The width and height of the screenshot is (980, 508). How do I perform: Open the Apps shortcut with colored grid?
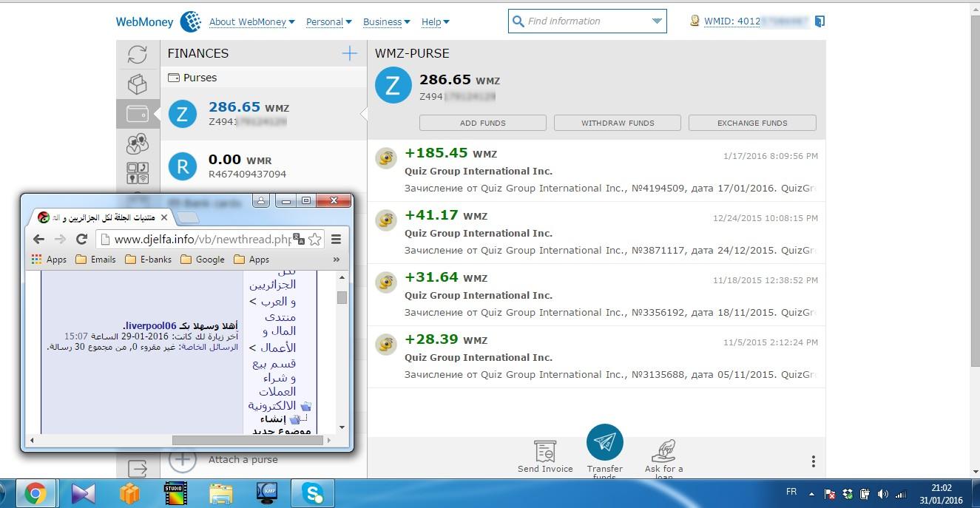point(49,260)
